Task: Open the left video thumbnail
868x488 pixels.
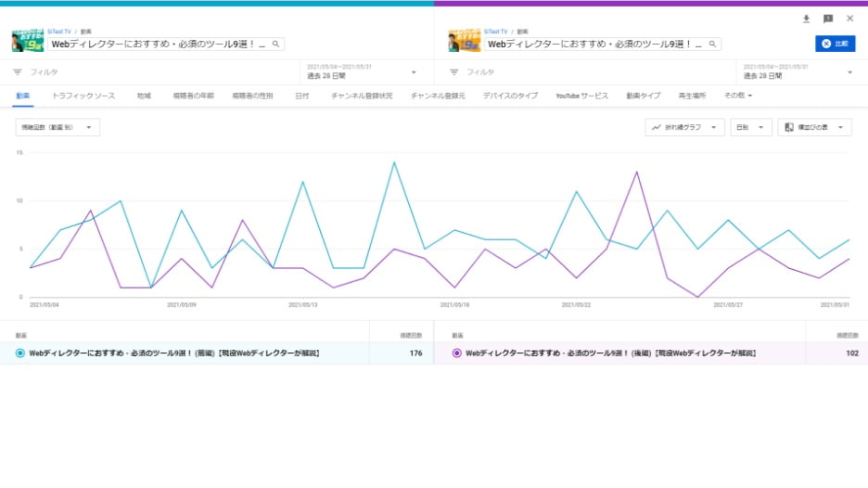Action: tap(29, 41)
